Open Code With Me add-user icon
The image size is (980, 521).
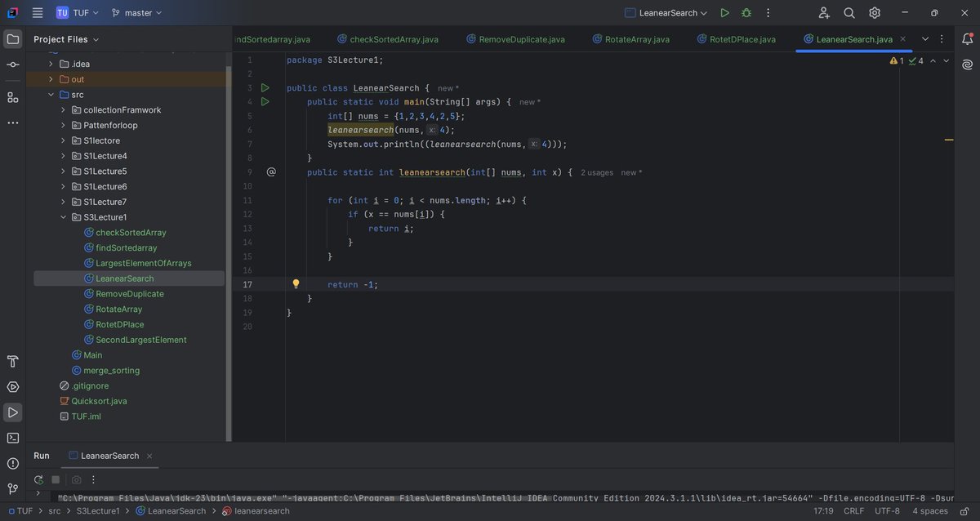click(823, 13)
